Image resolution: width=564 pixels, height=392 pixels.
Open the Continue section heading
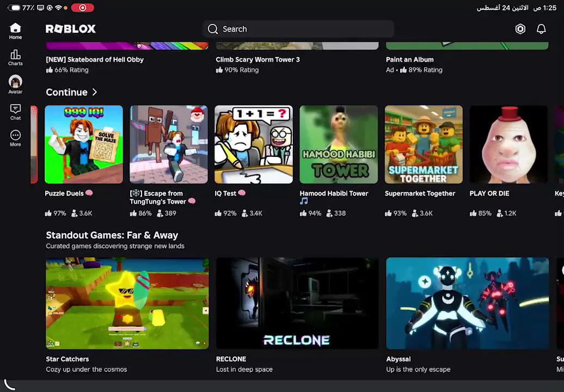[x=66, y=92]
